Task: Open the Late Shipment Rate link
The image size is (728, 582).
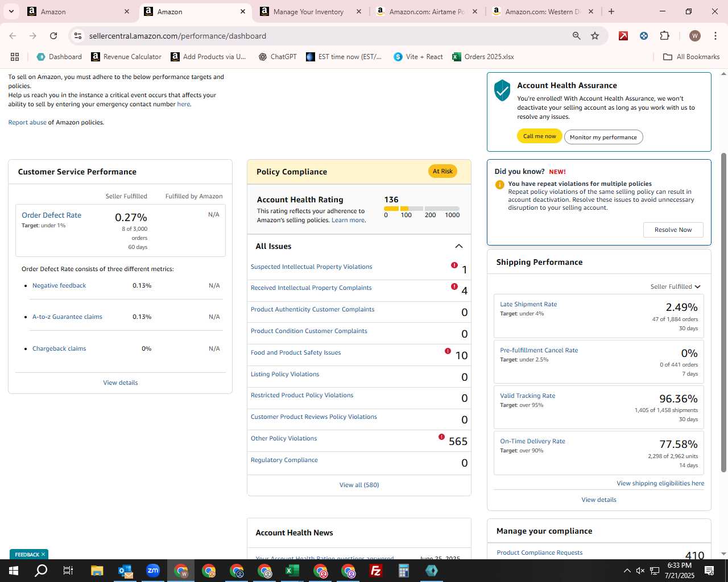Action: [528, 304]
